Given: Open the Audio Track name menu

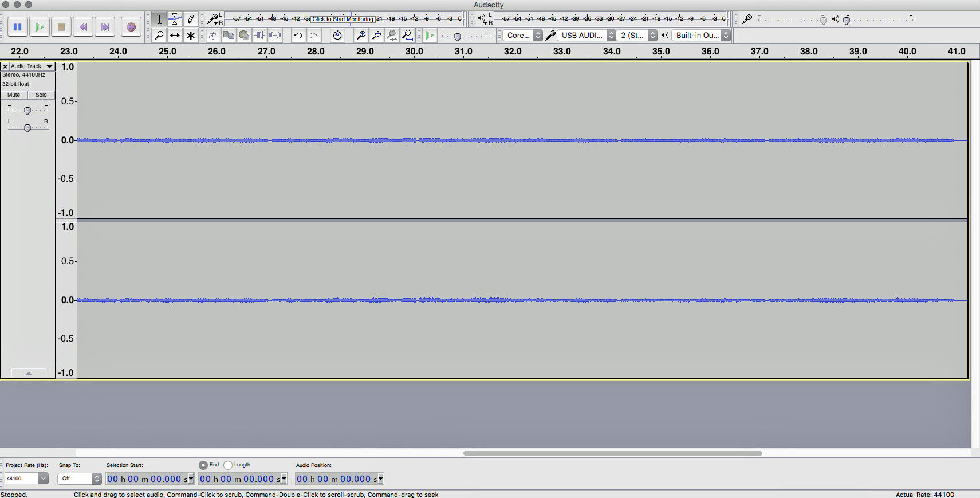Looking at the screenshot, I should pos(32,66).
